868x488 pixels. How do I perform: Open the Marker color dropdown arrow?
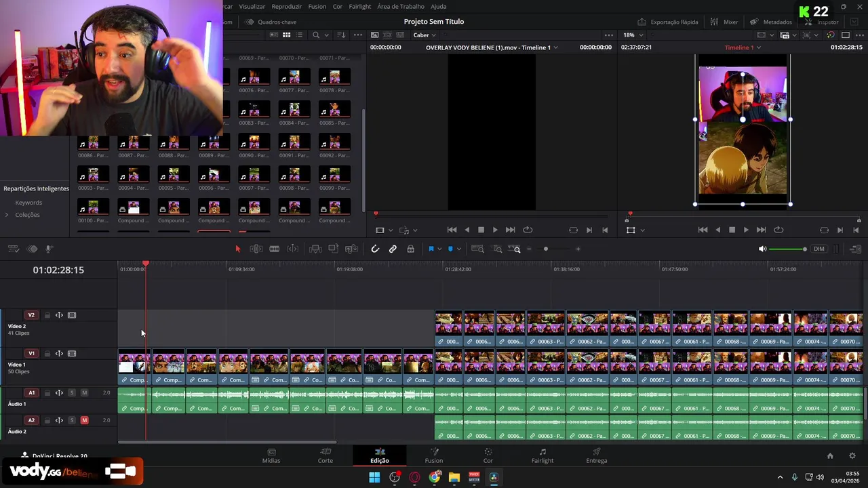459,249
